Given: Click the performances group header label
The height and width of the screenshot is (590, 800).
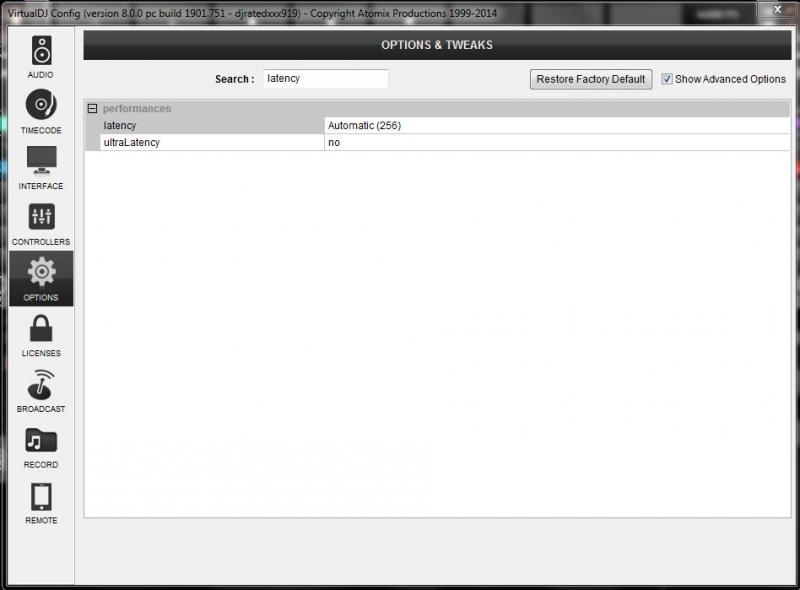Looking at the screenshot, I should tap(137, 108).
